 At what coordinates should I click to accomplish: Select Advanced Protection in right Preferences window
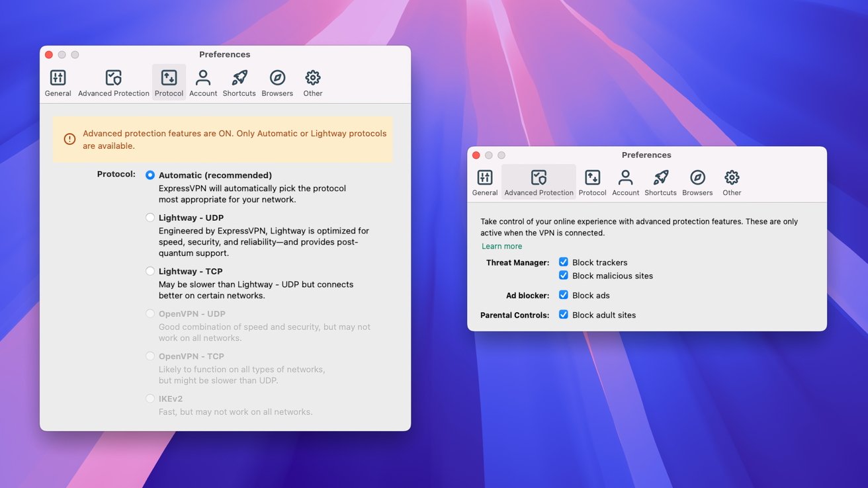[539, 183]
